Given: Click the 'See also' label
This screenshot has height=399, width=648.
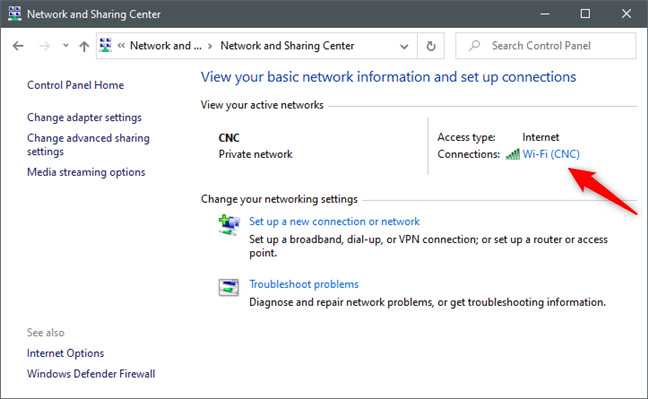Looking at the screenshot, I should (45, 332).
